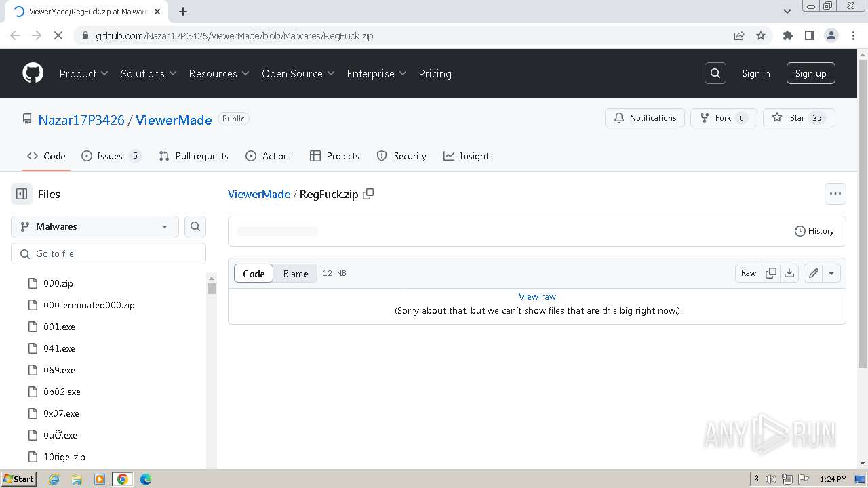Expand the Open Source menu
868x488 pixels.
(298, 73)
